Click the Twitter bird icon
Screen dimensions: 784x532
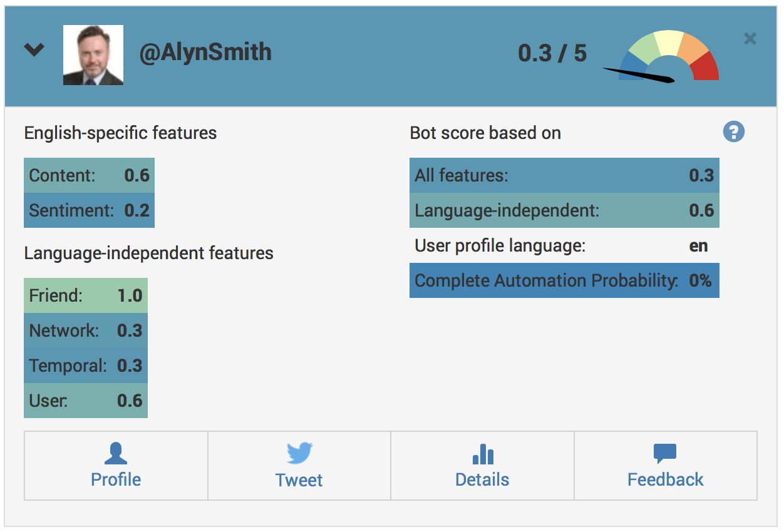click(299, 454)
